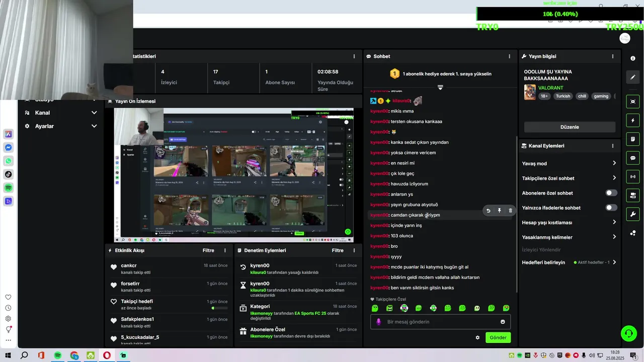The width and height of the screenshot is (644, 362).
Task: Open the emoji picker in chat input
Action: coord(503,322)
